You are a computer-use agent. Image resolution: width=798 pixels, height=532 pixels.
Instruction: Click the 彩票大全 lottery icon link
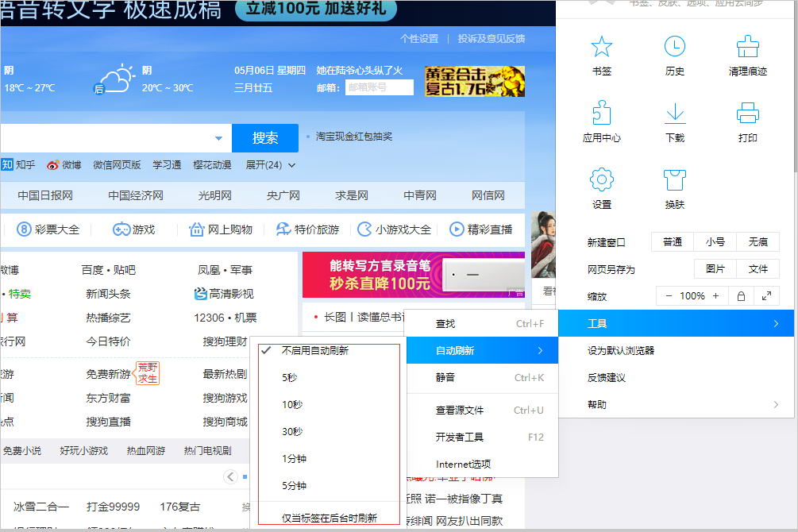tap(24, 229)
